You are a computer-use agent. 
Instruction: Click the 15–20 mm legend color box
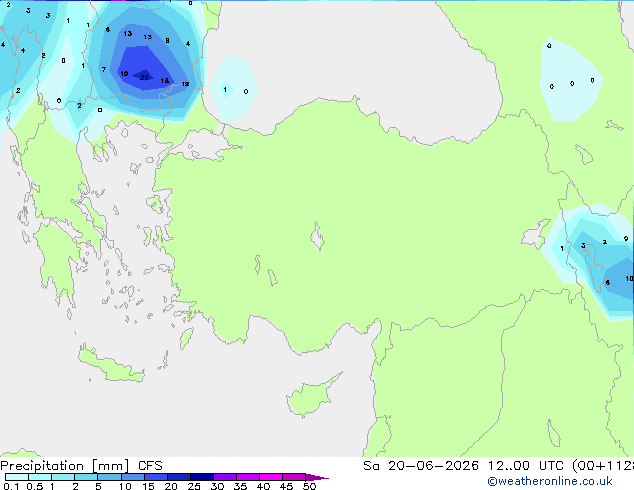156,477
